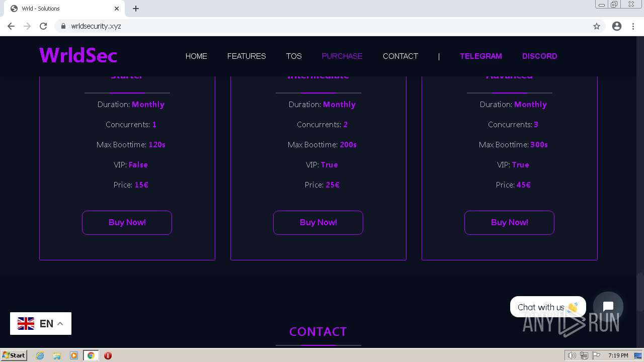The width and height of the screenshot is (644, 362).
Task: Click the 25€ price text
Action: pos(333,185)
